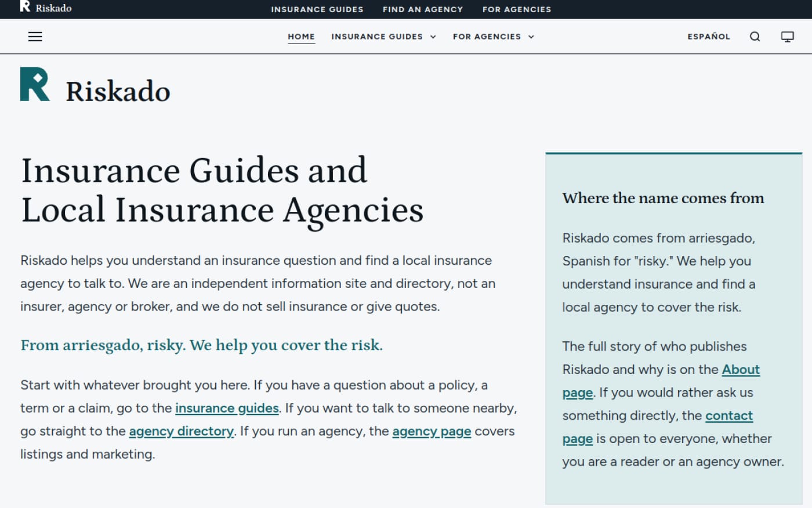Expand the Insurance Guides dropdown chevron
Viewport: 812px width, 508px height.
[433, 37]
